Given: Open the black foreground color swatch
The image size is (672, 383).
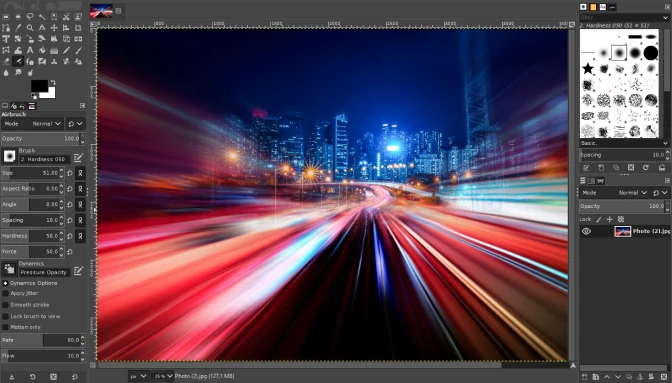Looking at the screenshot, I should click(x=39, y=86).
